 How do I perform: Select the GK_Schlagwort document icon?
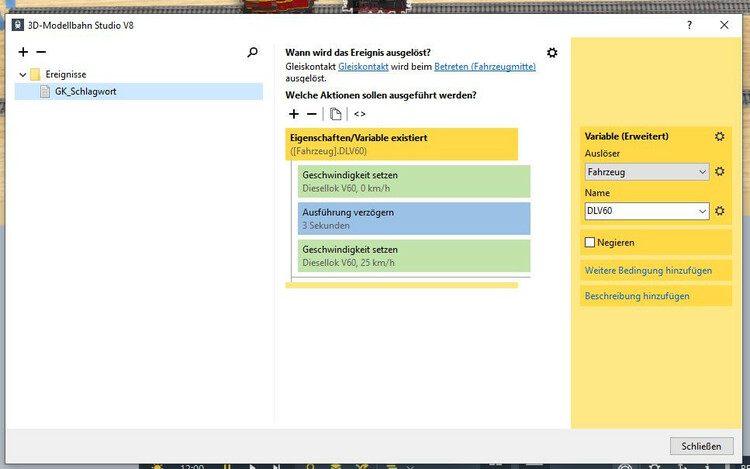click(x=45, y=91)
